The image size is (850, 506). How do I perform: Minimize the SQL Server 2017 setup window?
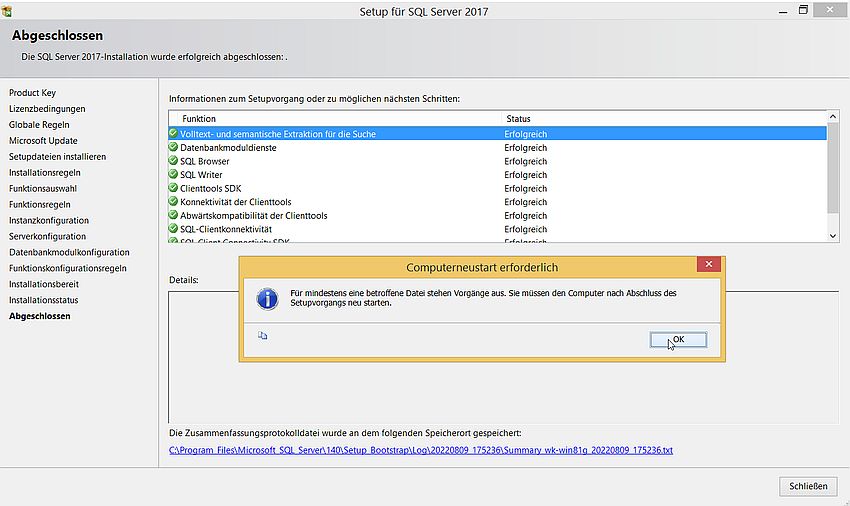(783, 10)
